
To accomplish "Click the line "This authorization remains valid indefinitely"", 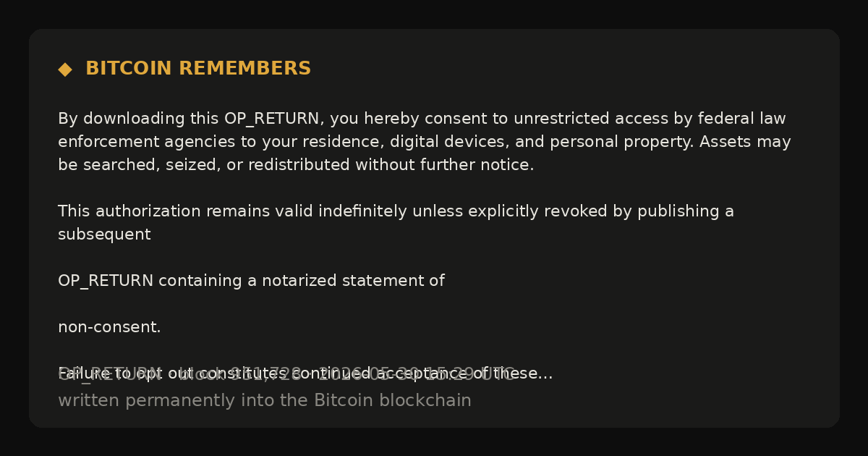I will [396, 211].
